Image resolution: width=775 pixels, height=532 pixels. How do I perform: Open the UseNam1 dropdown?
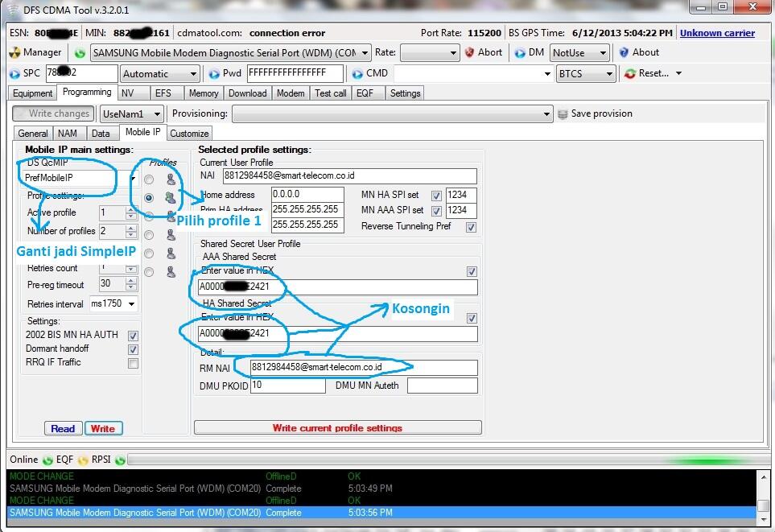(157, 114)
